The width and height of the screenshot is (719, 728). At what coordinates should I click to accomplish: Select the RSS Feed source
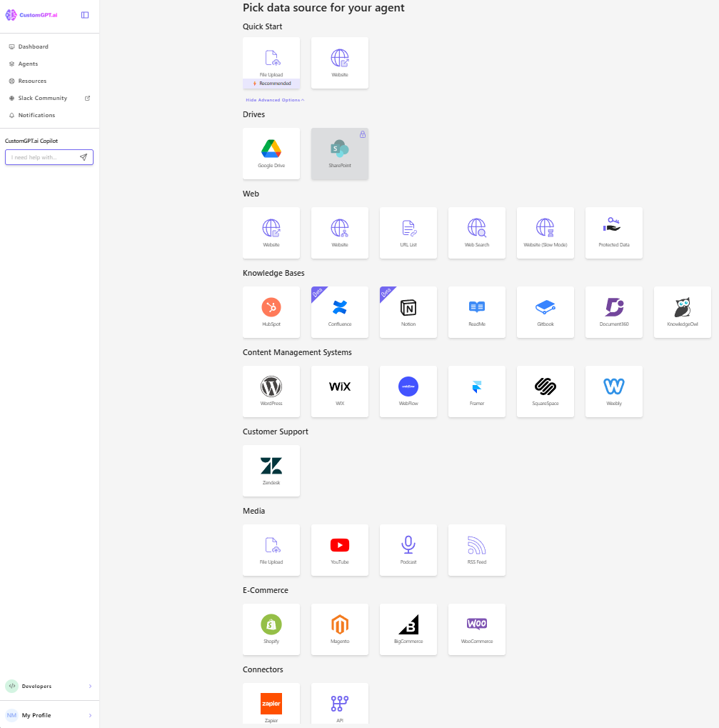[477, 549]
